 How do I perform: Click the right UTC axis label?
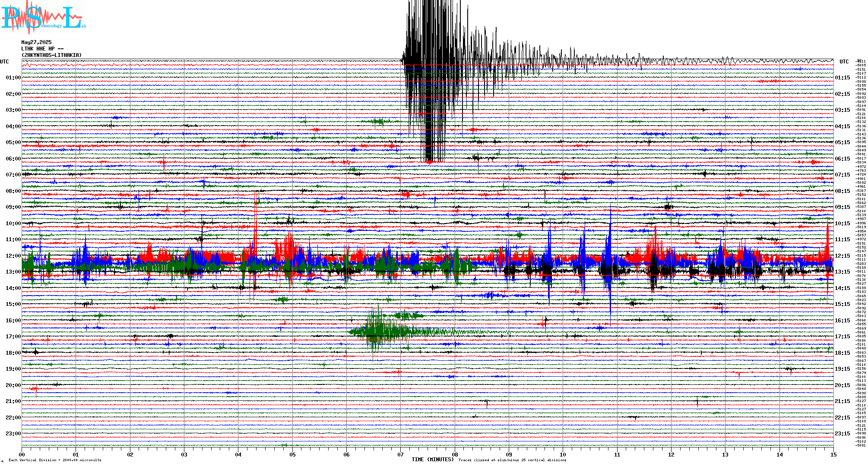pyautogui.click(x=844, y=62)
